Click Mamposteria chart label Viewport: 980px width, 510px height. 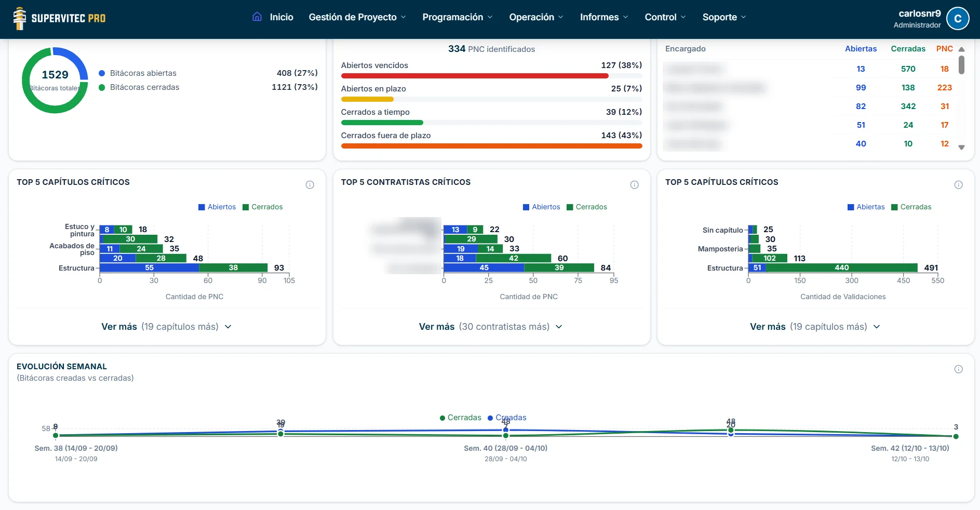720,249
